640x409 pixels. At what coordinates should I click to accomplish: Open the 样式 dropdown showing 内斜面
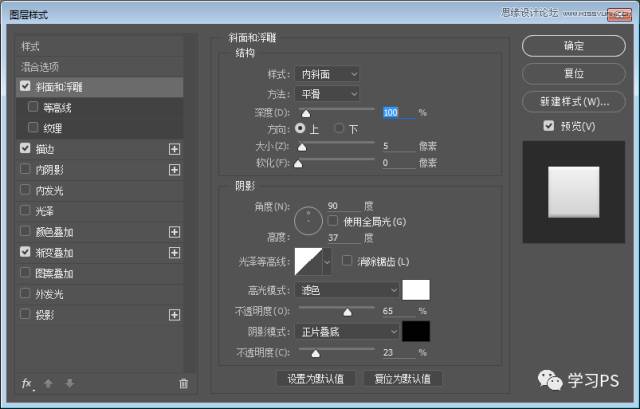(x=328, y=74)
